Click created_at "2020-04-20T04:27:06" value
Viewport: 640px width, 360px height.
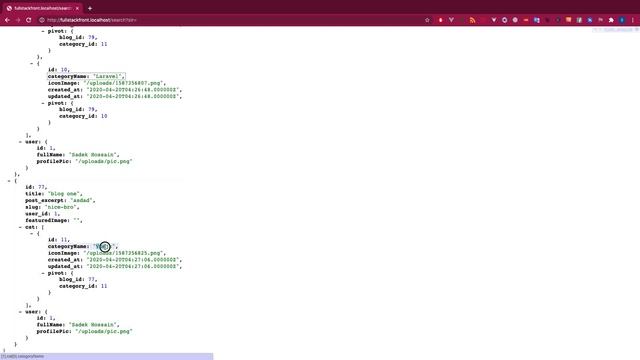click(133, 260)
